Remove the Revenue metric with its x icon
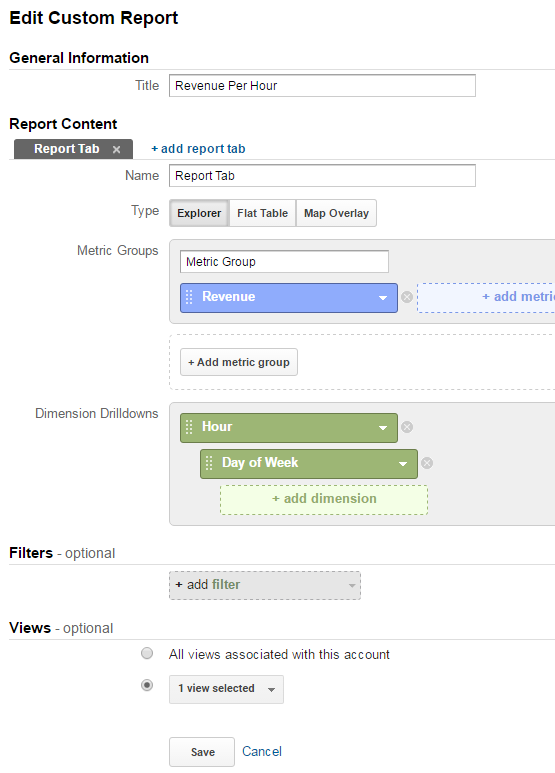Image resolution: width=555 pixels, height=773 pixels. tap(407, 297)
